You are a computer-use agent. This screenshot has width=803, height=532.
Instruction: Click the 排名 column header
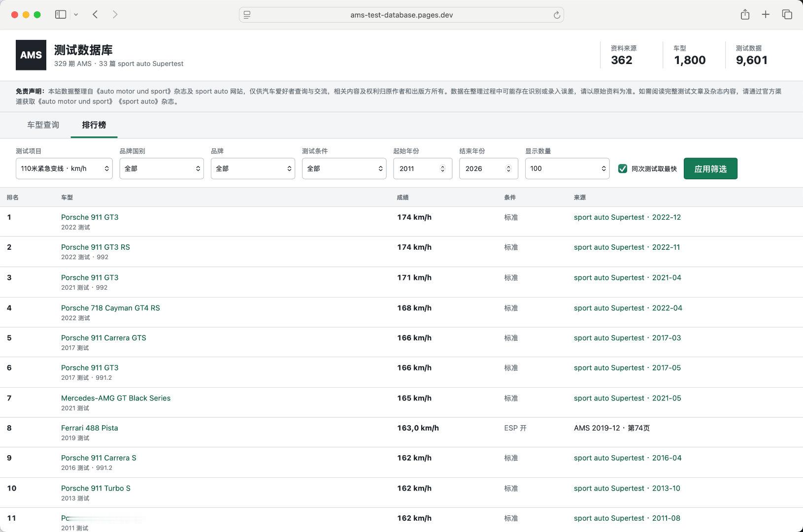tap(13, 198)
